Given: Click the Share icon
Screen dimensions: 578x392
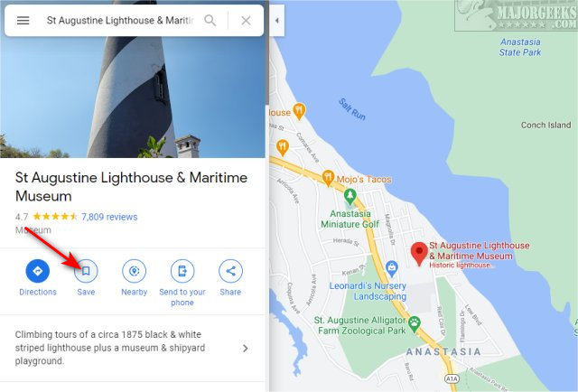Looking at the screenshot, I should (230, 271).
